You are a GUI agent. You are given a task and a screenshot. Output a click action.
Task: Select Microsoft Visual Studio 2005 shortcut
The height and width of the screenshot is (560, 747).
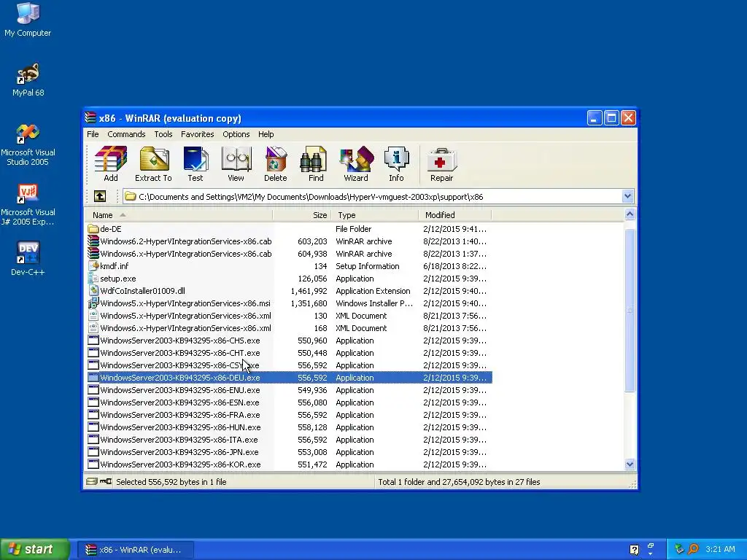(x=28, y=144)
